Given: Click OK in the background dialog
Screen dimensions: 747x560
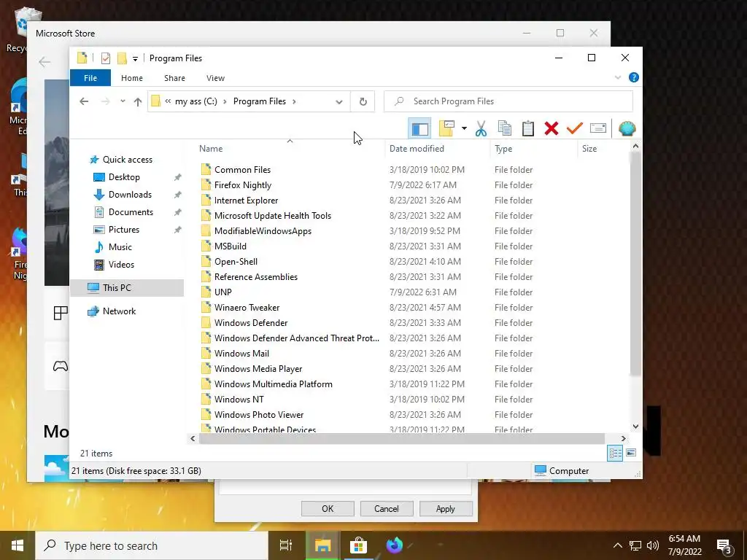Looking at the screenshot, I should coord(328,509).
